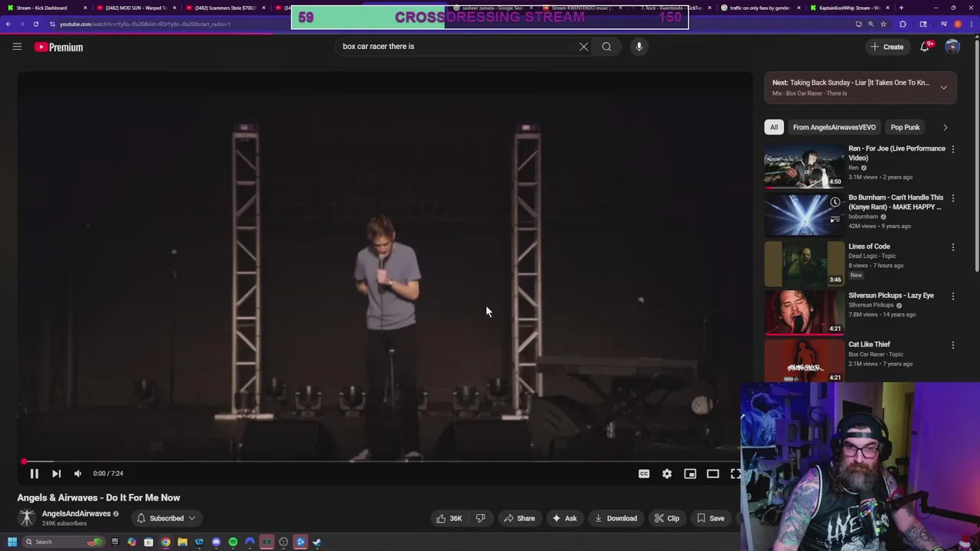Create a Clip of the video

[666, 518]
